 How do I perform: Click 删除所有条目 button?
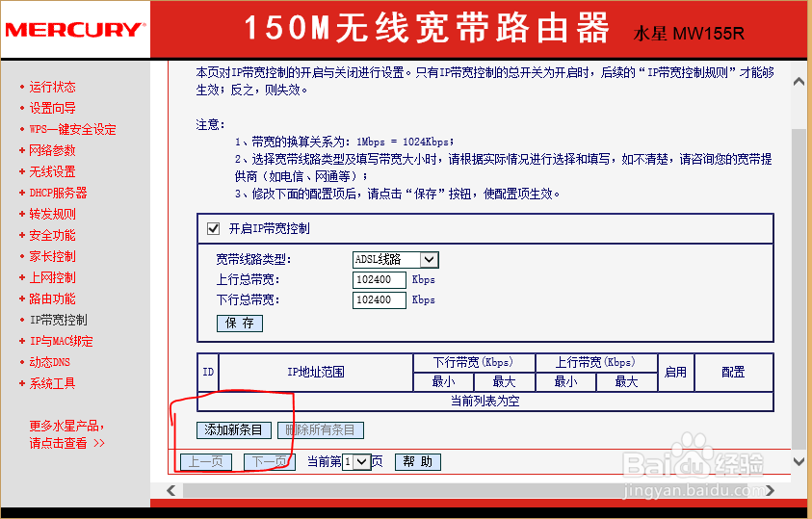point(321,430)
